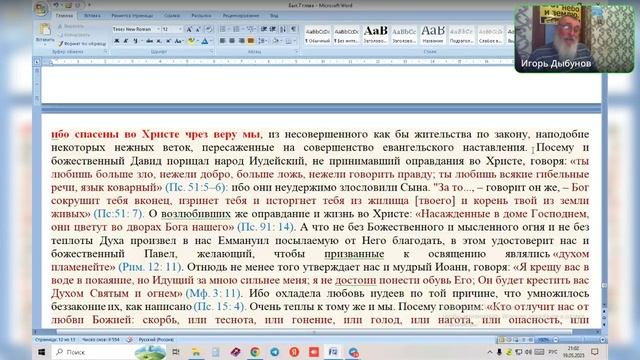Click the Decrease Indent icon

(x=264, y=29)
